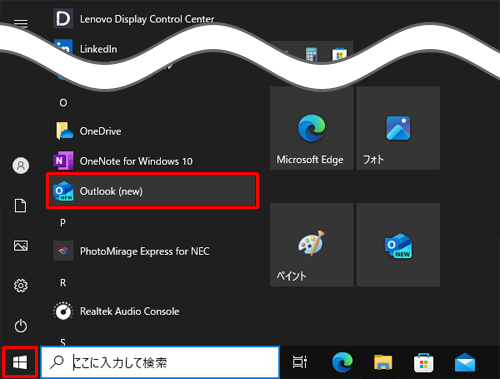Open the Pictures sidebar icon
The height and width of the screenshot is (379, 500).
coord(21,246)
